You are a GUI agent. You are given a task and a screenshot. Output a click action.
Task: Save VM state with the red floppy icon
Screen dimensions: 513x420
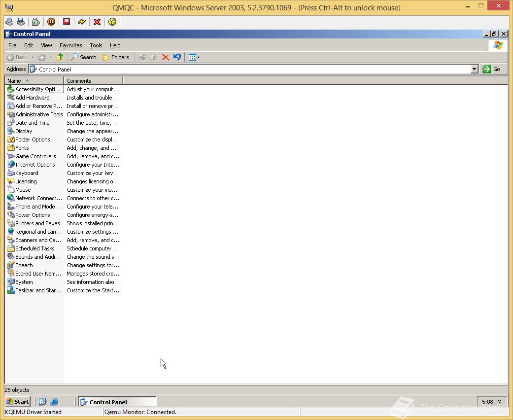pos(67,22)
